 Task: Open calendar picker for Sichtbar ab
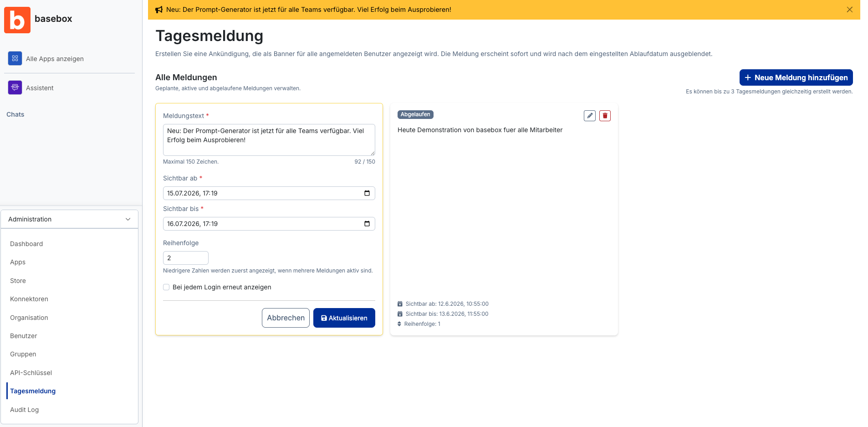pos(367,193)
